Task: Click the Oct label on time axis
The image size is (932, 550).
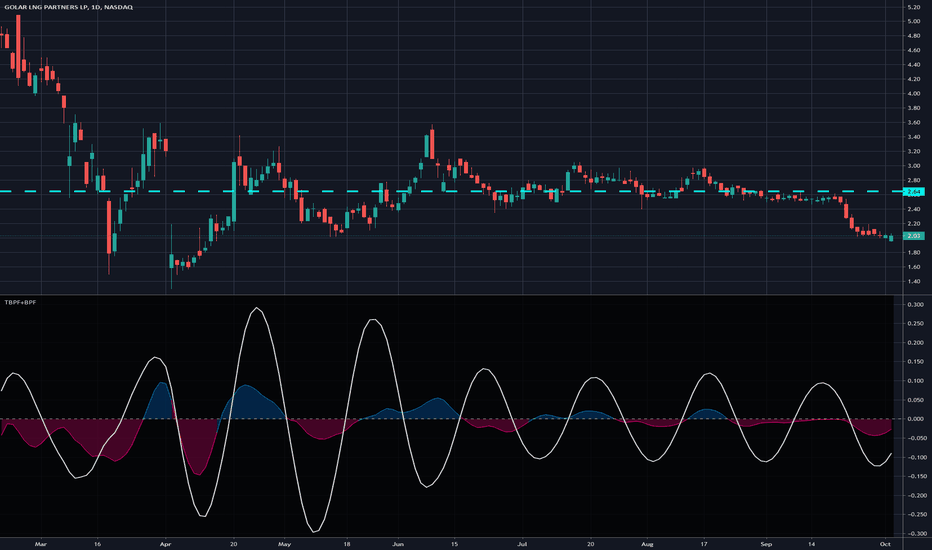Action: click(885, 544)
